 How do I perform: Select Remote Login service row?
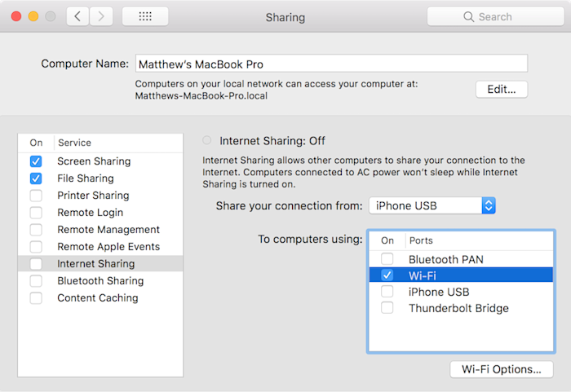(x=100, y=213)
